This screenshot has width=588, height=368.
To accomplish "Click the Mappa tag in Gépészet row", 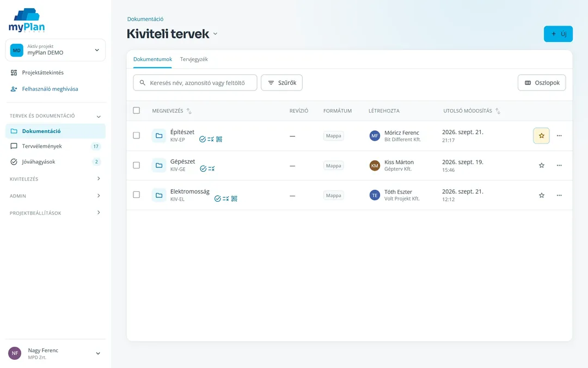I will tap(333, 166).
